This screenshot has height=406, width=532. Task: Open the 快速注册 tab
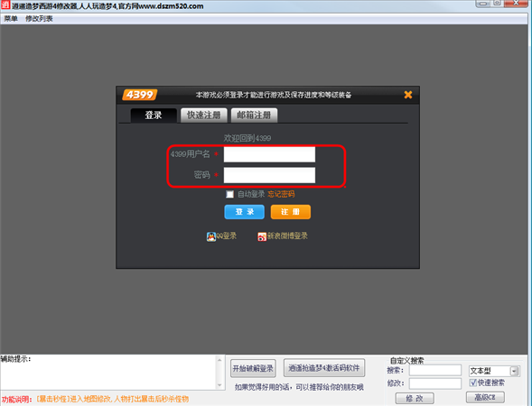[203, 115]
